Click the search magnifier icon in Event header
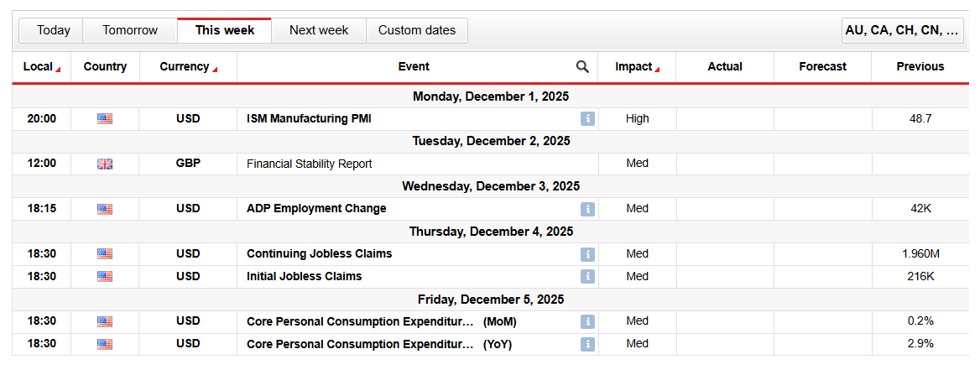Image resolution: width=980 pixels, height=370 pixels. [x=582, y=67]
